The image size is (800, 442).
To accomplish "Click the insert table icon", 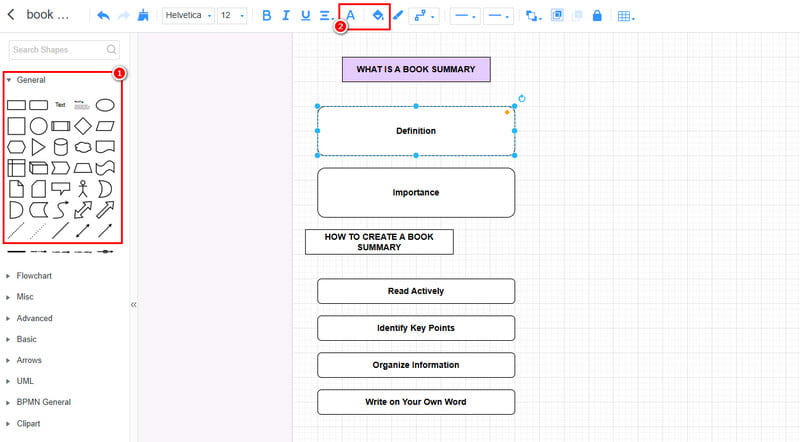I will pyautogui.click(x=625, y=16).
